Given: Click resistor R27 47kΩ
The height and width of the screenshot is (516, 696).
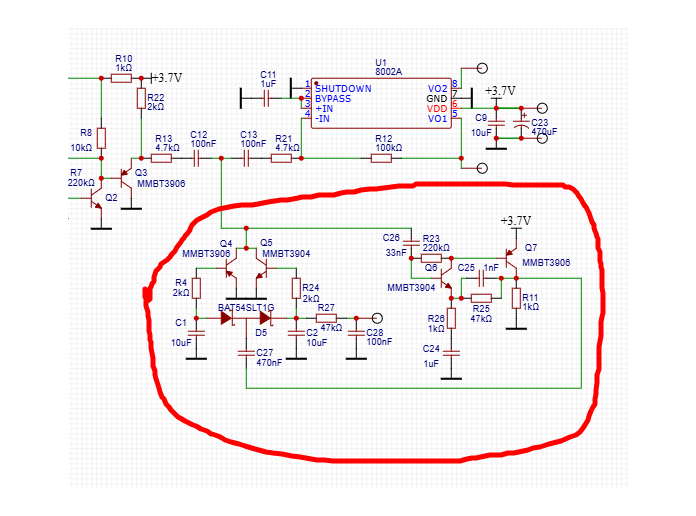Looking at the screenshot, I should coord(326,318).
